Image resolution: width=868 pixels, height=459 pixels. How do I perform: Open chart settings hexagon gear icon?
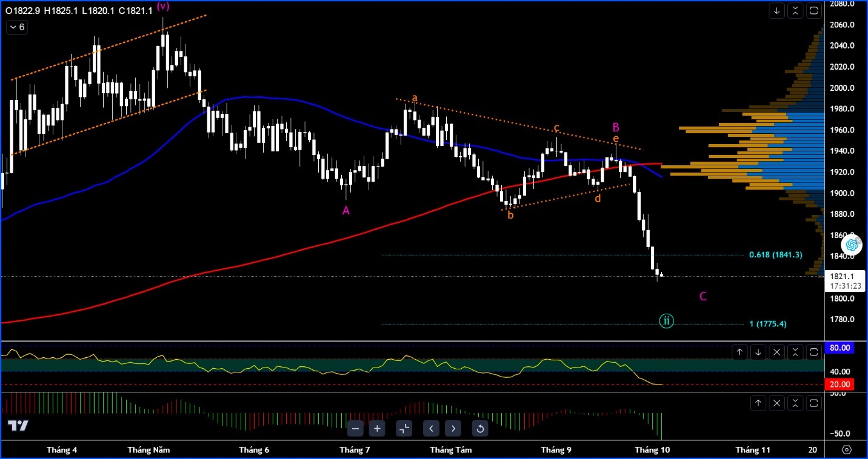847,450
